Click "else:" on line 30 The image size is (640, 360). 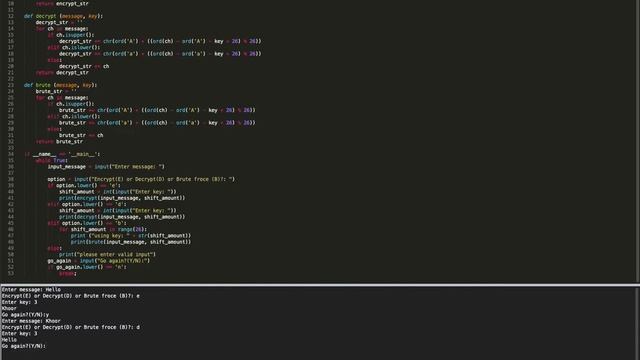click(x=55, y=129)
